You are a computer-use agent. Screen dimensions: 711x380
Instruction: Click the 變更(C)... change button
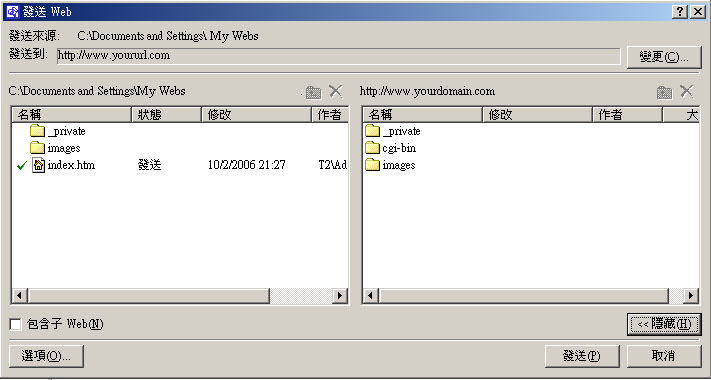point(664,57)
